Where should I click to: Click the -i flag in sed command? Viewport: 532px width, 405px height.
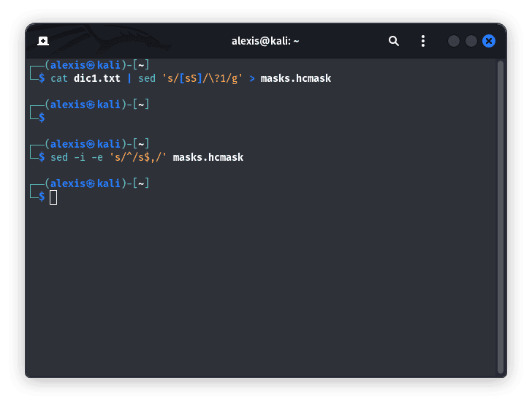(80, 157)
